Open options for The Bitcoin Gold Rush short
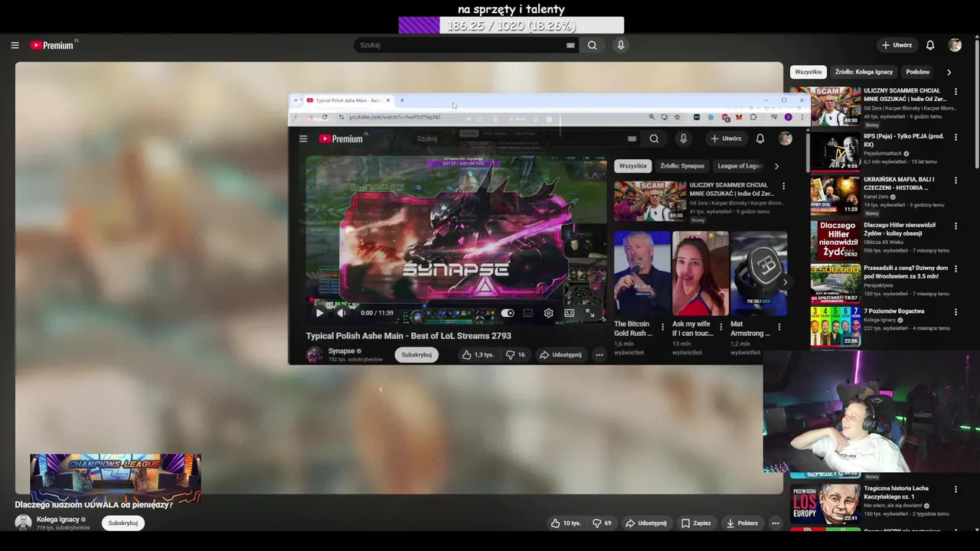980x551 pixels. 662,327
